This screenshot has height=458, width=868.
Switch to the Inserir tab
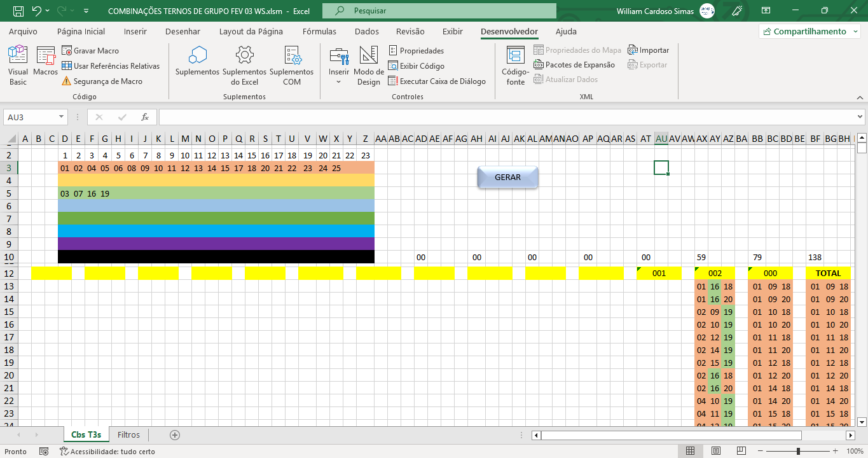tap(135, 31)
